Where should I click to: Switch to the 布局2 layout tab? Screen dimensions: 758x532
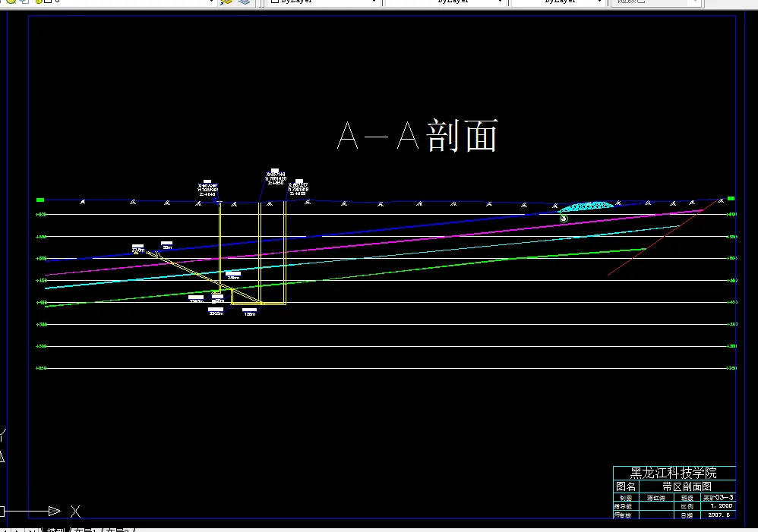(x=118, y=530)
